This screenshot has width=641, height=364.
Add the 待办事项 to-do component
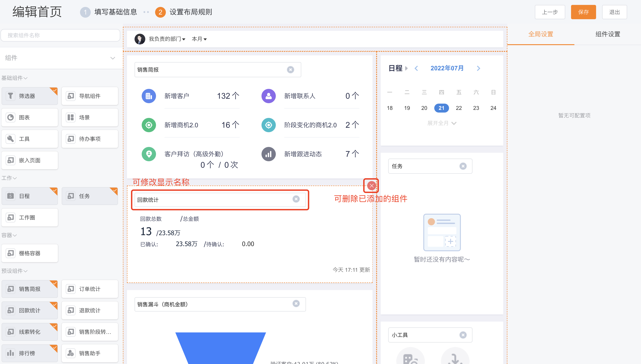[x=90, y=139]
